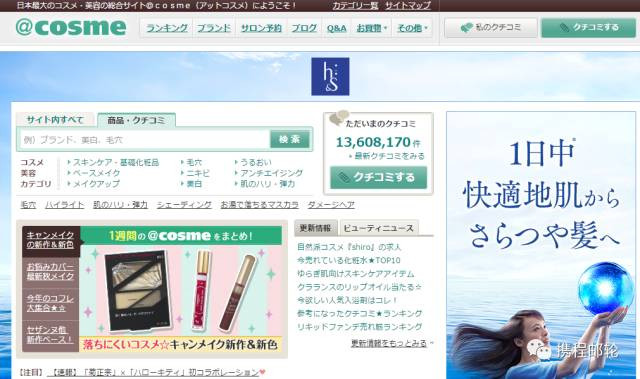Open 更新情報をもっとみる link
The width and height of the screenshot is (640, 379).
[389, 344]
